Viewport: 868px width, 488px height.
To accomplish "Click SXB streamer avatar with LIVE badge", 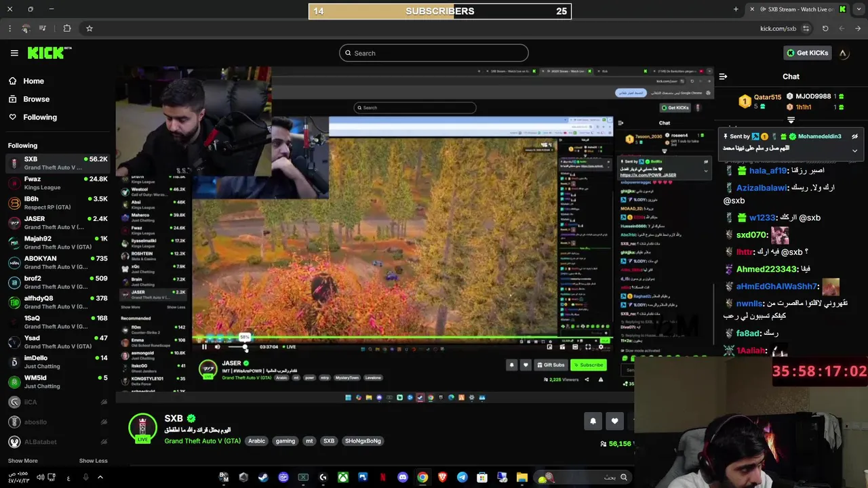I will point(142,428).
